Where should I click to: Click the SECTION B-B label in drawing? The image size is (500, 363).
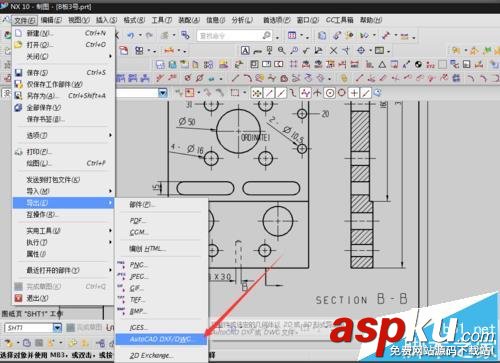coord(361,299)
